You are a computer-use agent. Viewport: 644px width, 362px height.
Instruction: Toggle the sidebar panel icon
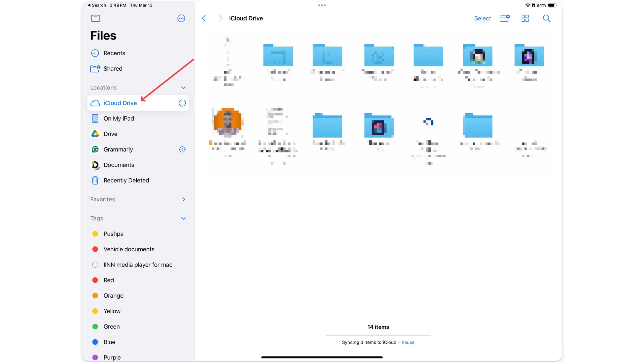coord(95,18)
